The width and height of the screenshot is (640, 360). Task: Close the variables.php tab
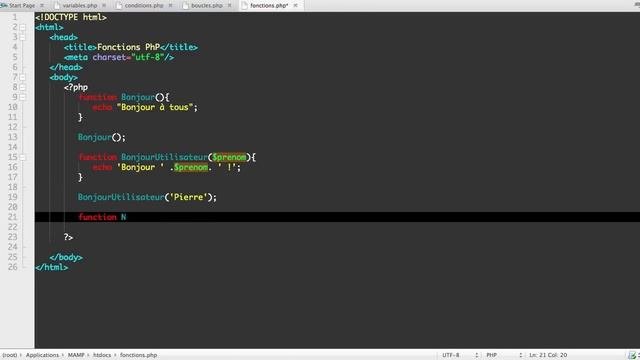coord(104,5)
